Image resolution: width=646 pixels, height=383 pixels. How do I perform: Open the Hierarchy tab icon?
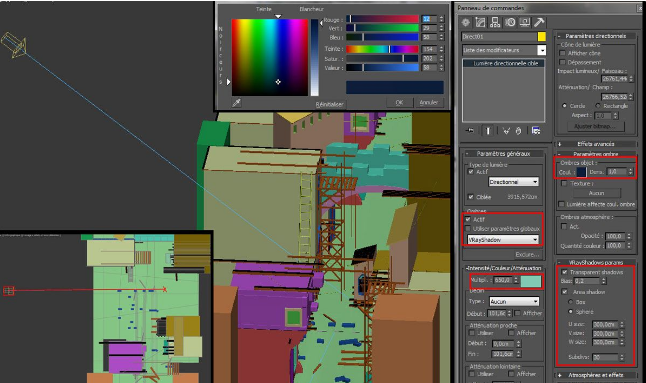[495, 23]
